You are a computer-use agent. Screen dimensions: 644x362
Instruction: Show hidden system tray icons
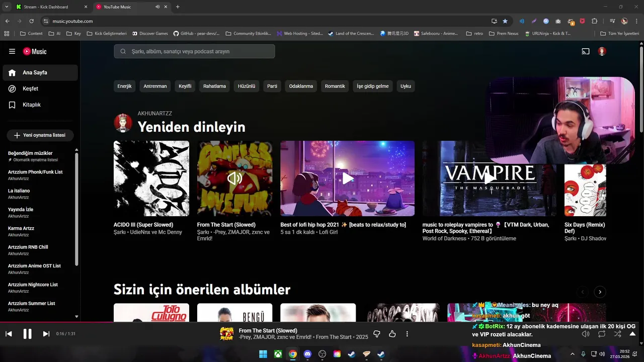(572, 354)
